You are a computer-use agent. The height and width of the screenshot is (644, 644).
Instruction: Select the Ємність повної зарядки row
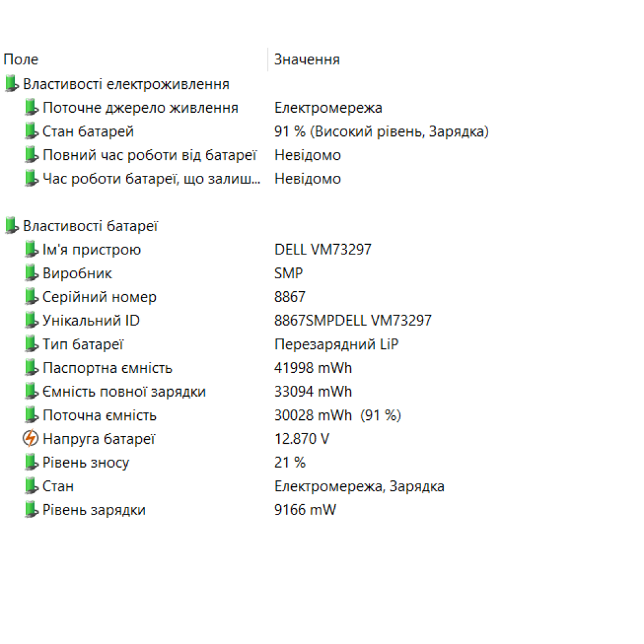pos(124,392)
